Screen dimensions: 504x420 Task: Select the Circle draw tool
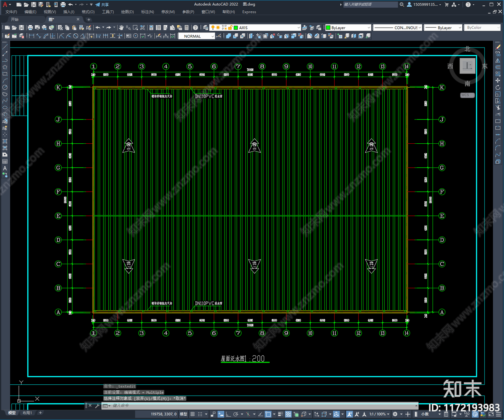5,87
